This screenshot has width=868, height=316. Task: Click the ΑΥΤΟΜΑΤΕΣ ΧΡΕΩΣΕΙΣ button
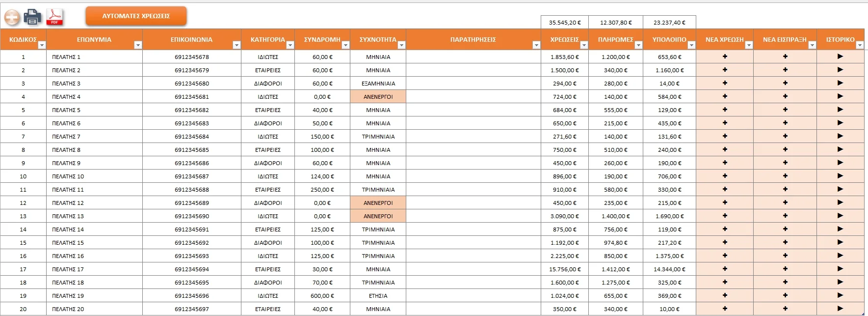(136, 16)
